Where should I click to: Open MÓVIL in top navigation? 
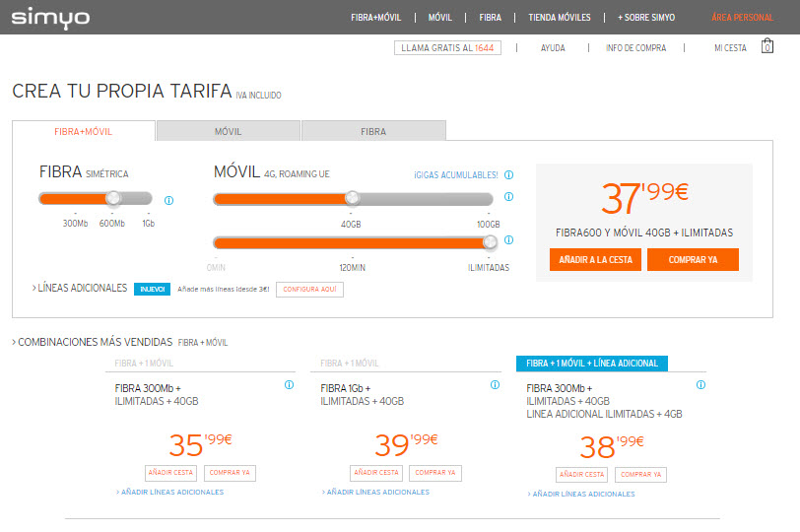click(x=439, y=18)
